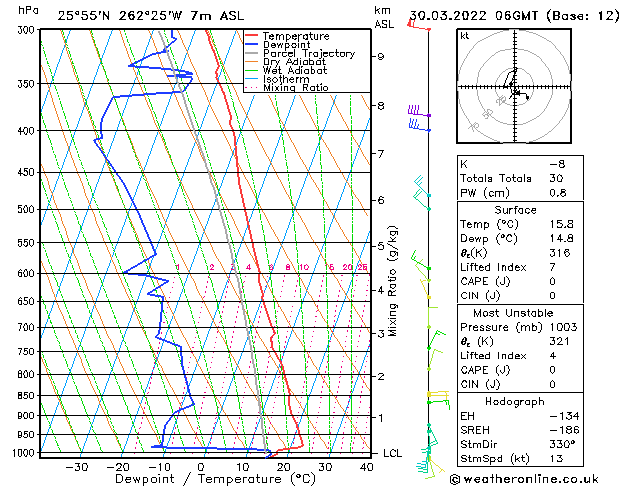Viewport: 629px width, 486px height.
Task: Click the 40 temperature axis tick label
Action: pyautogui.click(x=367, y=467)
